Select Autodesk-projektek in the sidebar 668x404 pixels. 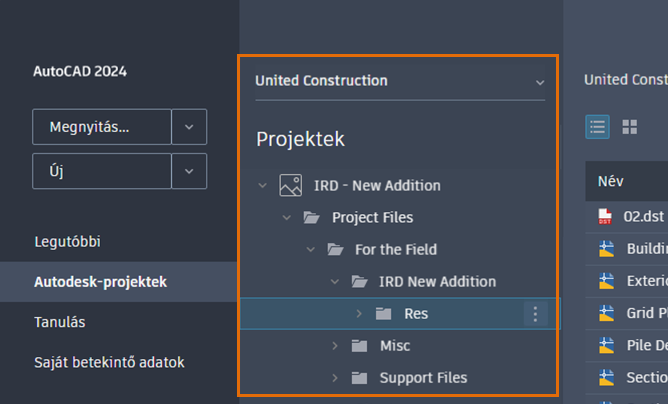pos(100,282)
